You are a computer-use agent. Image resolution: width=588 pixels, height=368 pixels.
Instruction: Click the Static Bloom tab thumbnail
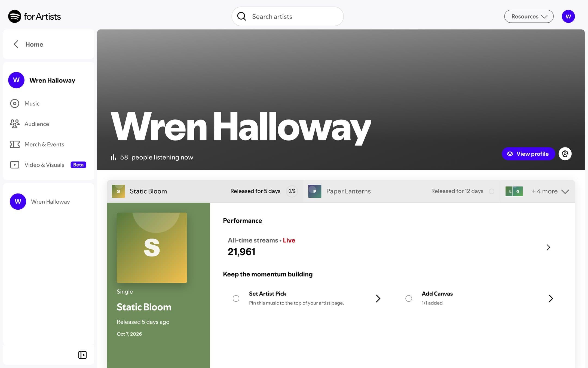[x=118, y=191]
